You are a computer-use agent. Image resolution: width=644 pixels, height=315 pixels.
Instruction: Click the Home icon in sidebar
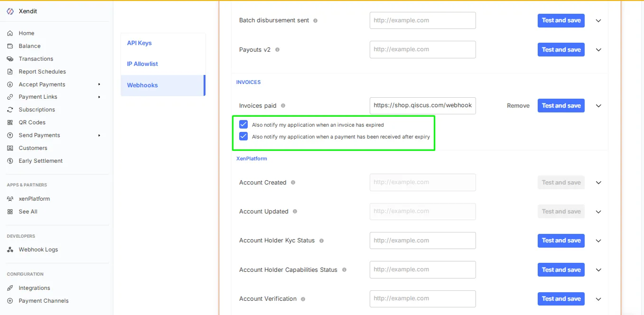pos(10,33)
